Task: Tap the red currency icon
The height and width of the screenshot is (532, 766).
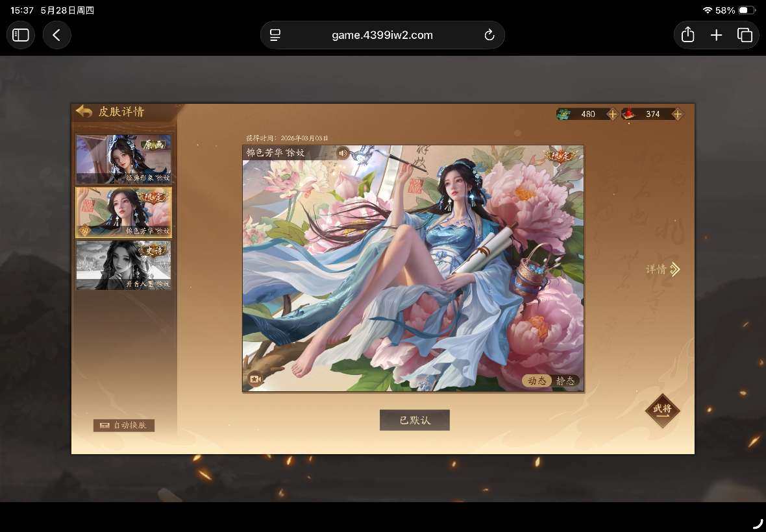Action: [x=628, y=114]
